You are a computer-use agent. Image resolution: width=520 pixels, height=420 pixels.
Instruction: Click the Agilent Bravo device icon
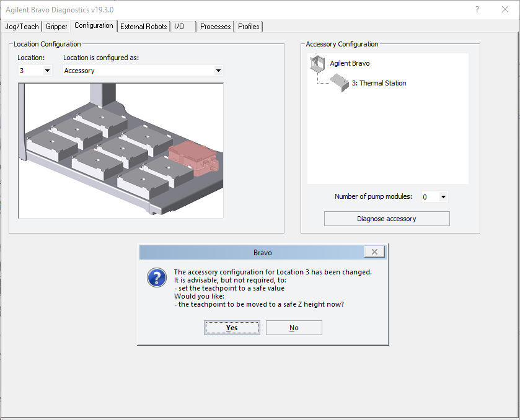317,63
